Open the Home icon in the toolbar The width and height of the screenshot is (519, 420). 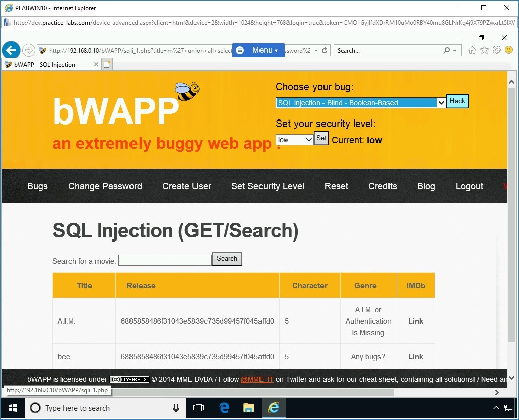[x=472, y=50]
